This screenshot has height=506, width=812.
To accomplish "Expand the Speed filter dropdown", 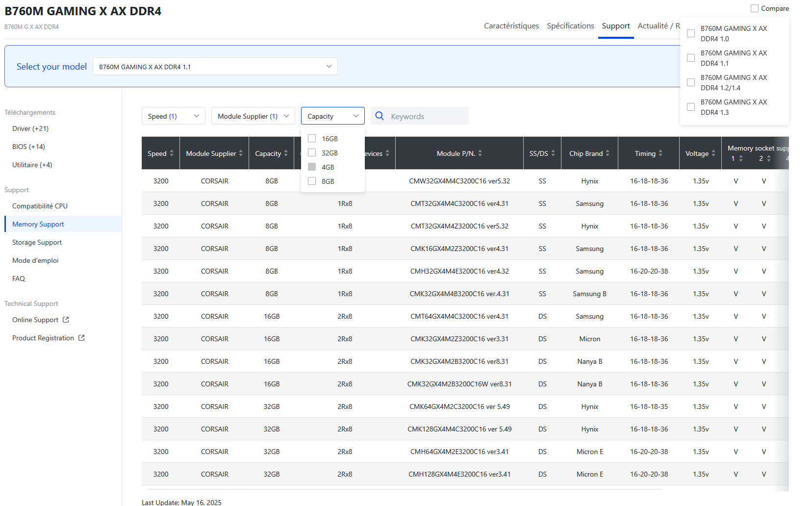I will click(x=173, y=116).
